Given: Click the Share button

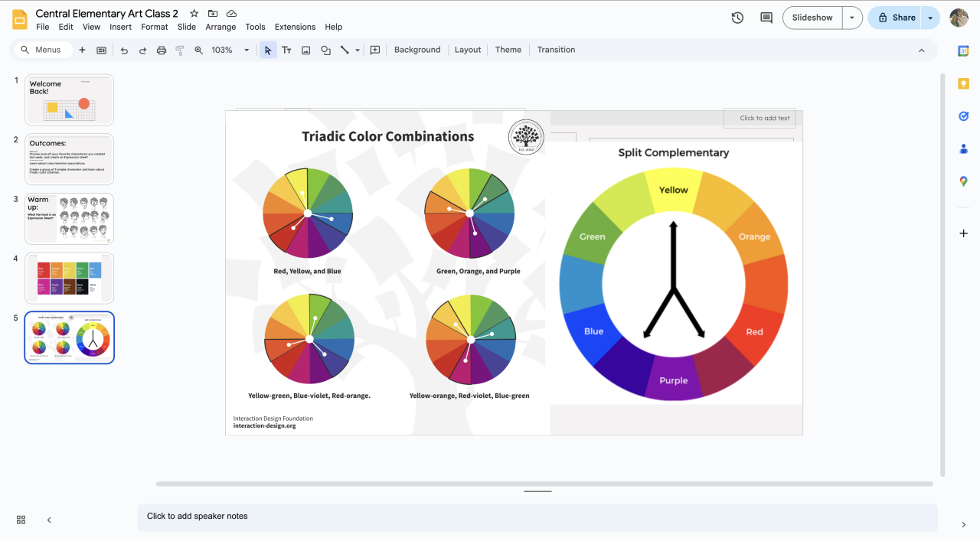Looking at the screenshot, I should pos(896,18).
